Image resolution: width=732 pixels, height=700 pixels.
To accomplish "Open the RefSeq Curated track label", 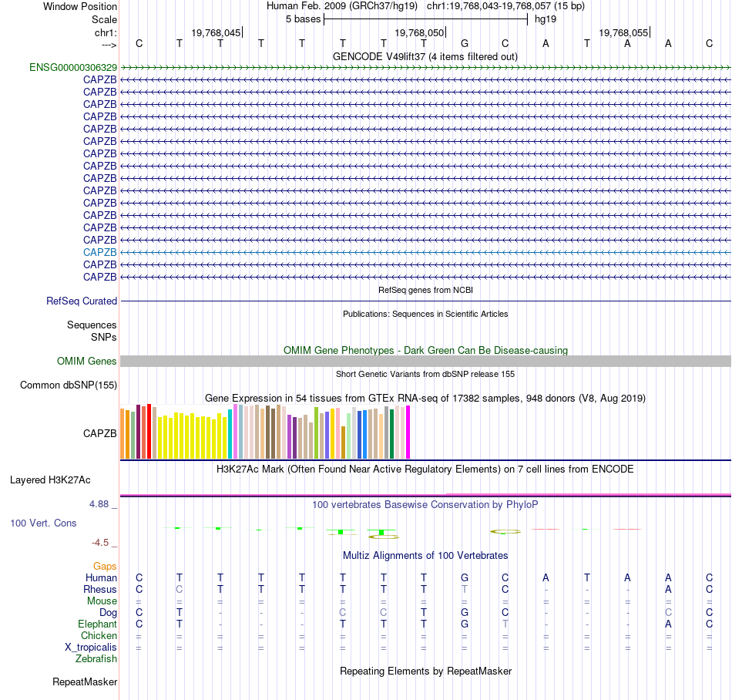I will coord(82,301).
